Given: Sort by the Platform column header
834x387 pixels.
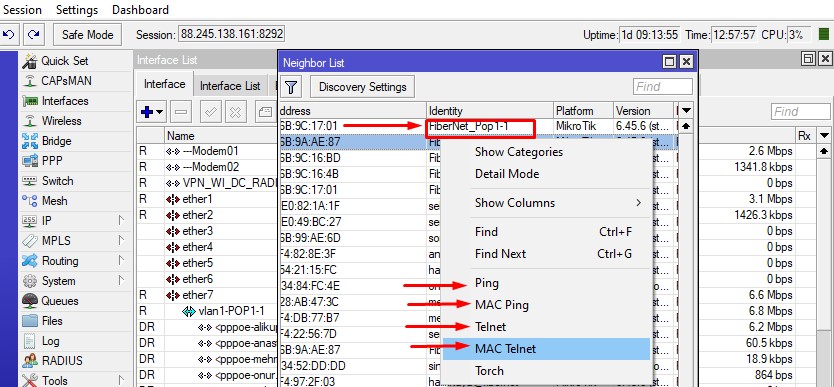Looking at the screenshot, I should tap(583, 111).
